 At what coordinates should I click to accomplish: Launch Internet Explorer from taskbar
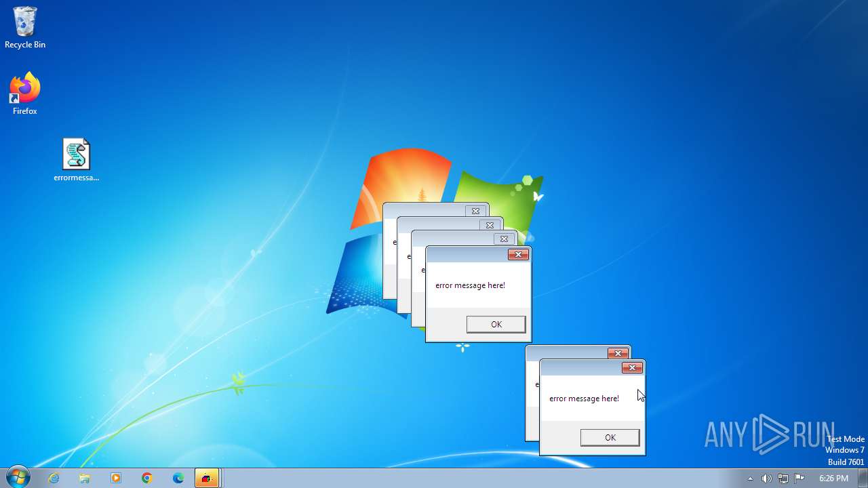pos(54,478)
